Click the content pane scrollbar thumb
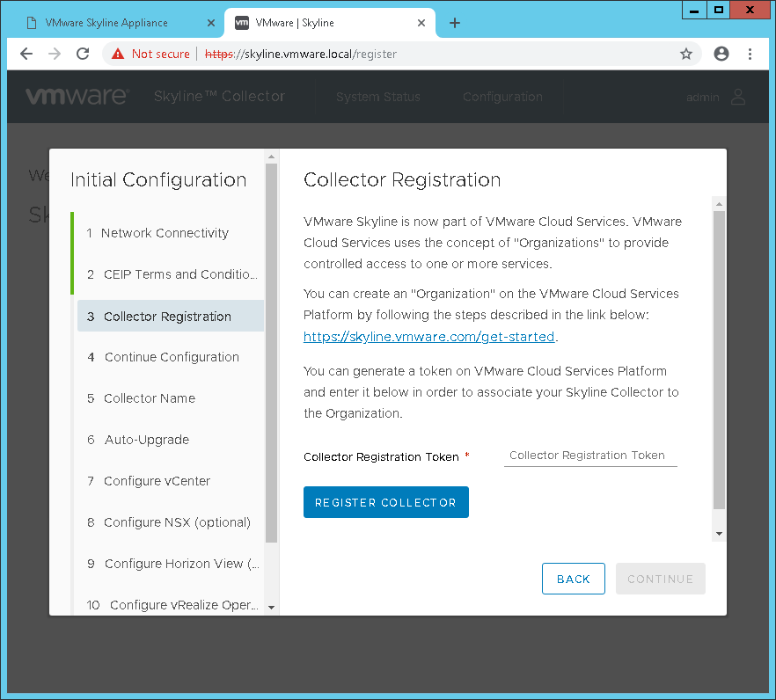This screenshot has height=700, width=776. click(719, 361)
